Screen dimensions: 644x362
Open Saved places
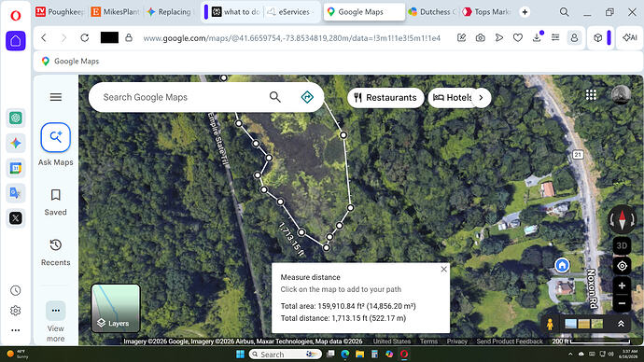point(55,202)
